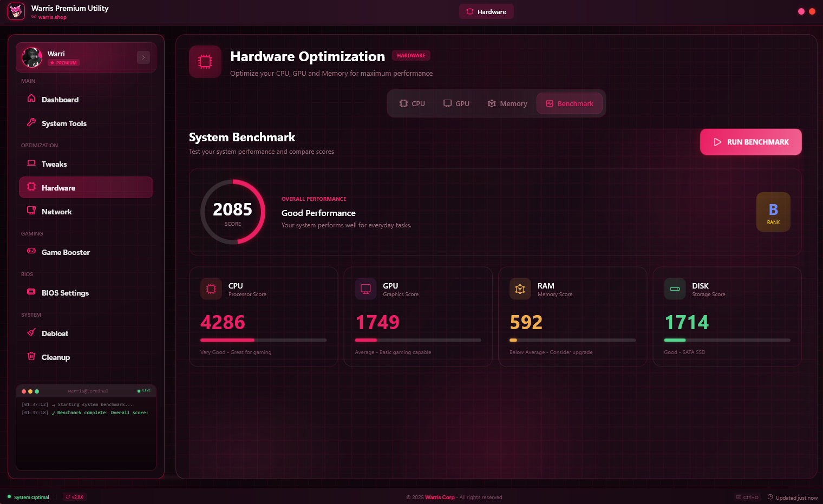The height and width of the screenshot is (504, 823).
Task: Click the DISK drive icon on the Storage Score card
Action: click(675, 289)
